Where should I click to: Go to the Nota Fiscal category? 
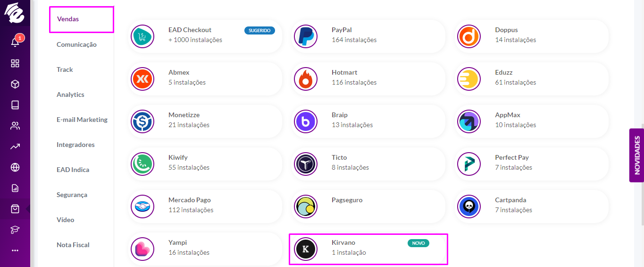tap(73, 245)
